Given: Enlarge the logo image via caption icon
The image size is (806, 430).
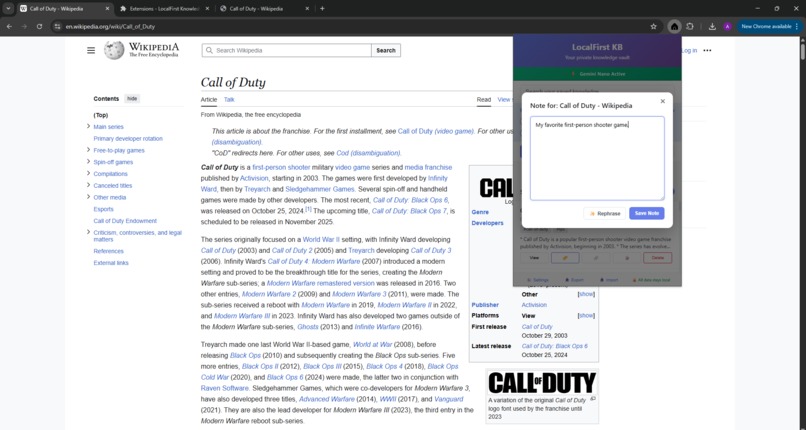Looking at the screenshot, I should [x=593, y=399].
